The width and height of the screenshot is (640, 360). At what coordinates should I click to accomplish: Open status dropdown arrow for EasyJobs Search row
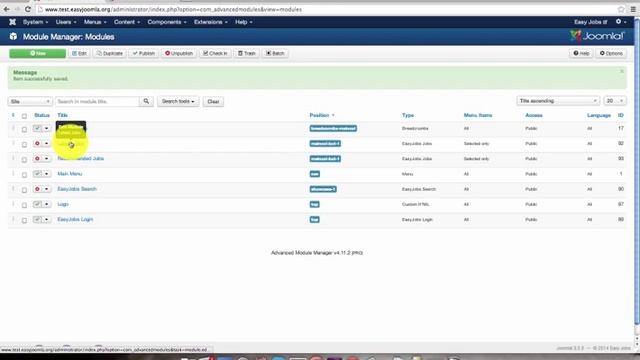click(x=47, y=189)
